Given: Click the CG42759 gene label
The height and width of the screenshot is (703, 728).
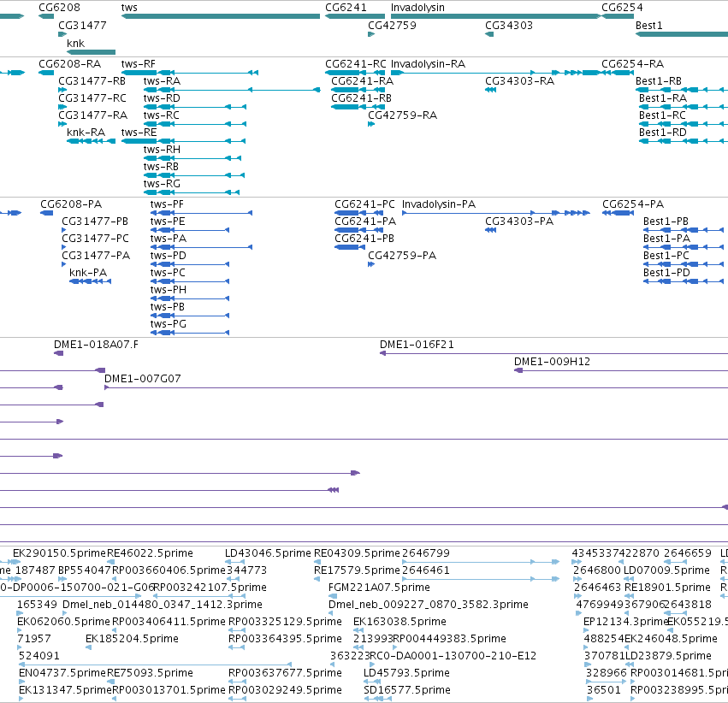Looking at the screenshot, I should click(x=392, y=26).
